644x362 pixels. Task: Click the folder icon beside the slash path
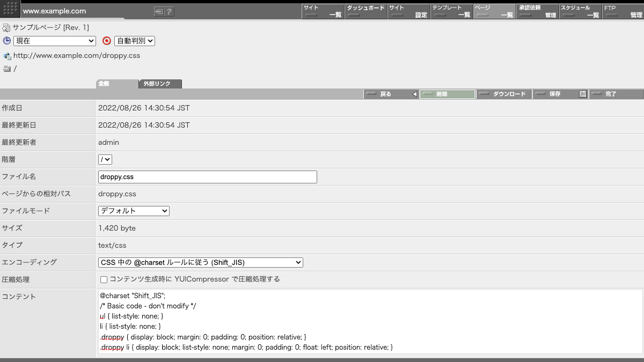click(7, 69)
